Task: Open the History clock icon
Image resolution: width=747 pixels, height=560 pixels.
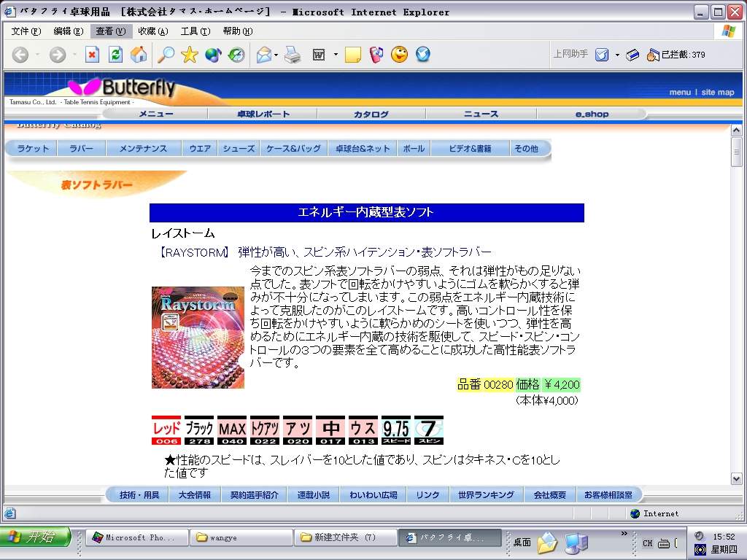Action: click(x=236, y=55)
